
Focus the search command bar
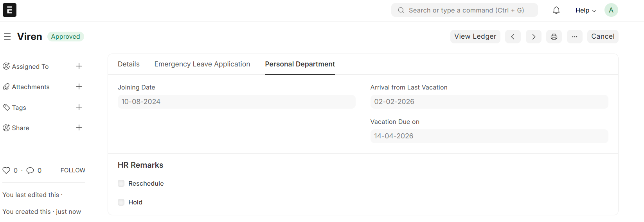[464, 11]
